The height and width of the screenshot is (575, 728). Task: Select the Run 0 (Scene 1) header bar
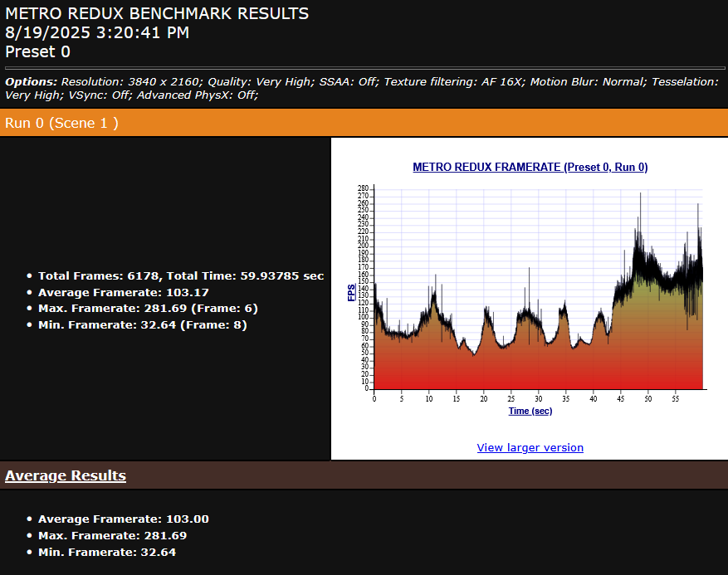tap(364, 123)
